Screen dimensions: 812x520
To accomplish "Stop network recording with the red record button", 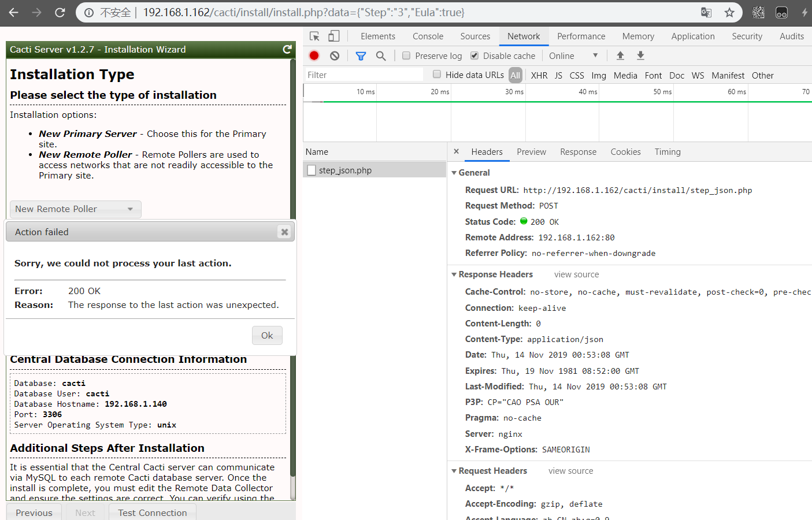I will click(x=314, y=55).
